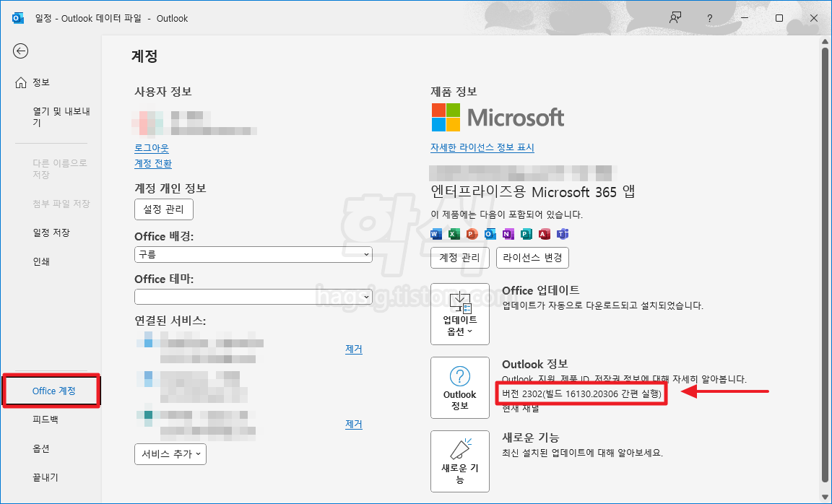
Task: Click the Teams app icon
Action: [x=563, y=234]
